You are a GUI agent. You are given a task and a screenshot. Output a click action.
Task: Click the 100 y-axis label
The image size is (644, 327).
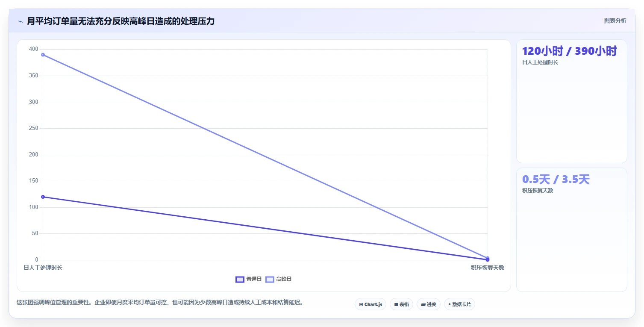34,207
